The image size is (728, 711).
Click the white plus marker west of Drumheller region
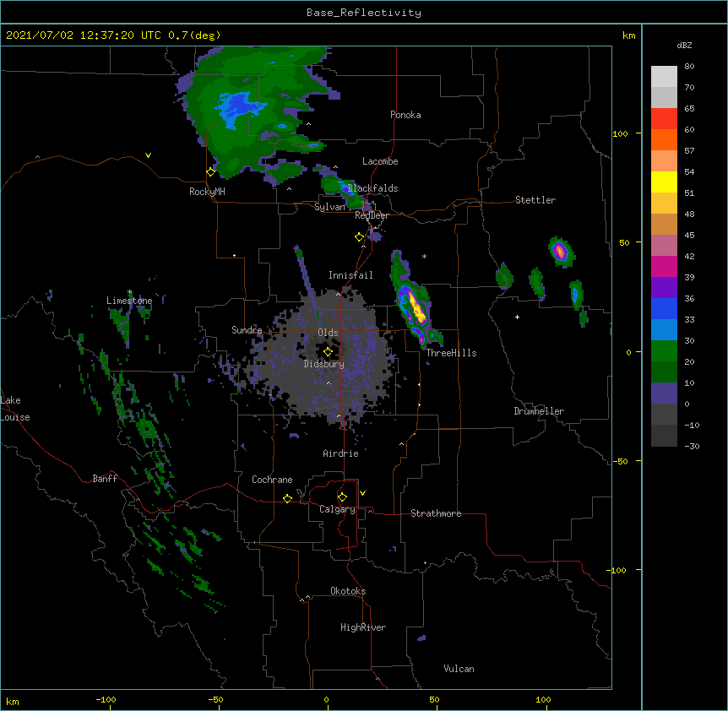coord(517,317)
